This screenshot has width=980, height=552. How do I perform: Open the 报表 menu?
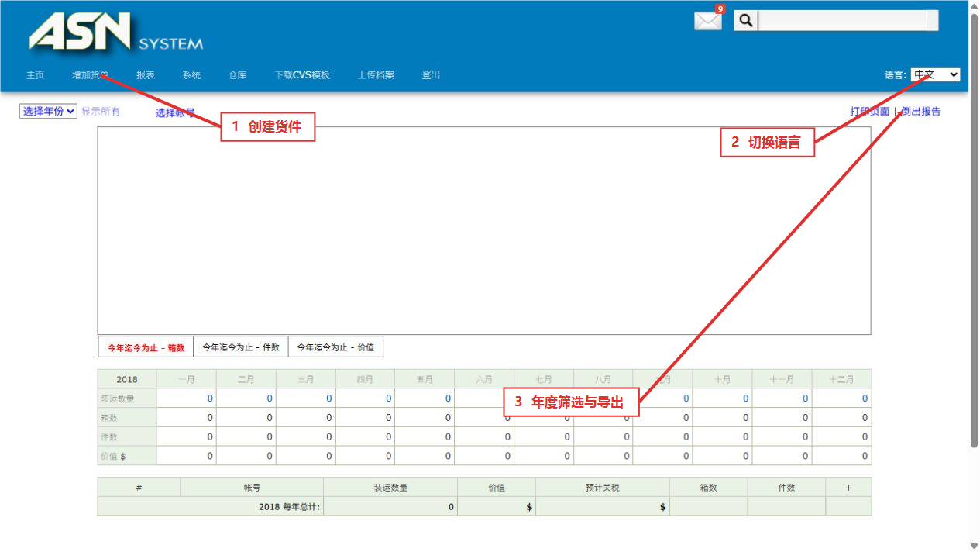coord(146,75)
